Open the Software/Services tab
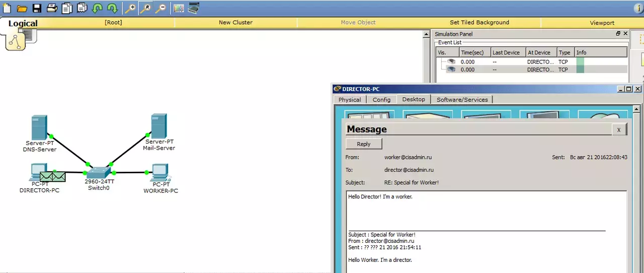644x273 pixels. click(462, 100)
